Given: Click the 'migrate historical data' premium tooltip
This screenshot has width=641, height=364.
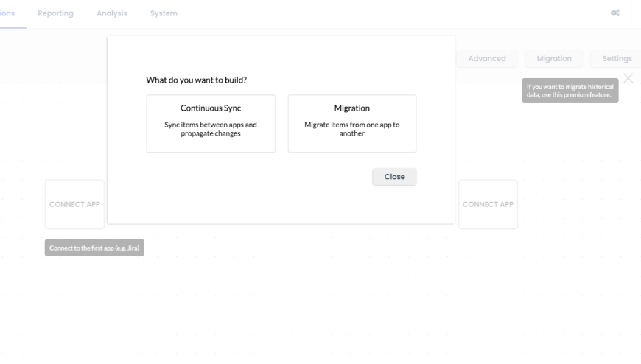Looking at the screenshot, I should (570, 91).
